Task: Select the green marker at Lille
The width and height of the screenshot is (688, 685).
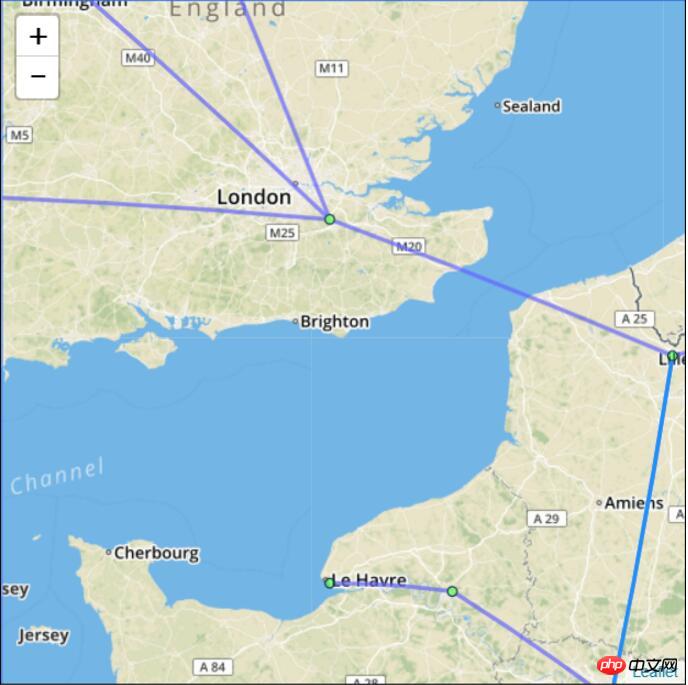Action: click(x=672, y=355)
